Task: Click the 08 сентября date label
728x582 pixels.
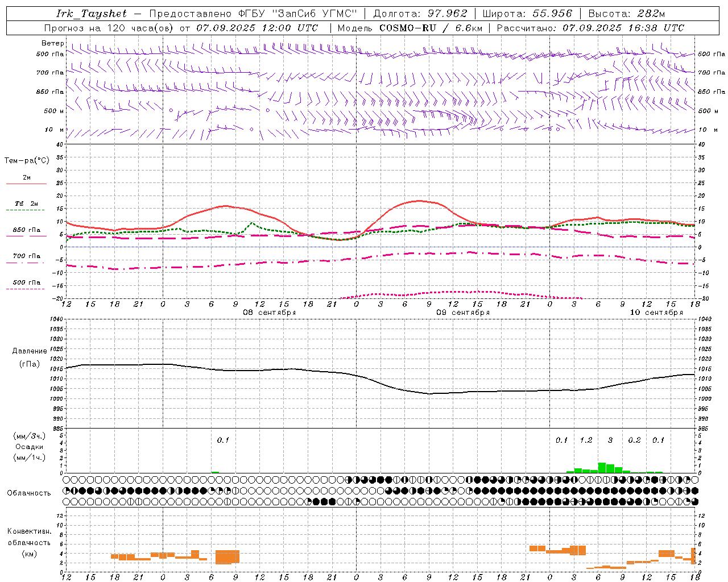Action: point(270,313)
